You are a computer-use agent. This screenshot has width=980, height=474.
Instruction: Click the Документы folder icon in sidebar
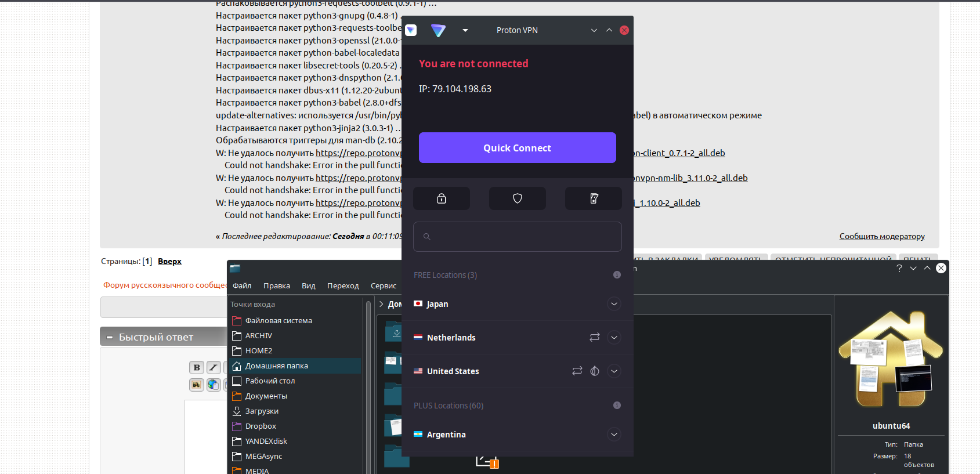(x=237, y=396)
